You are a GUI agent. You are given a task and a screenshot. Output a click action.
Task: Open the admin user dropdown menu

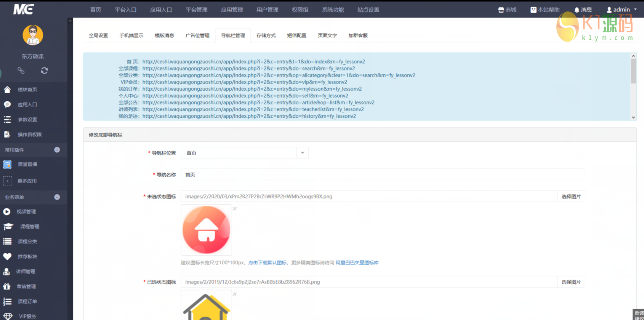click(622, 10)
